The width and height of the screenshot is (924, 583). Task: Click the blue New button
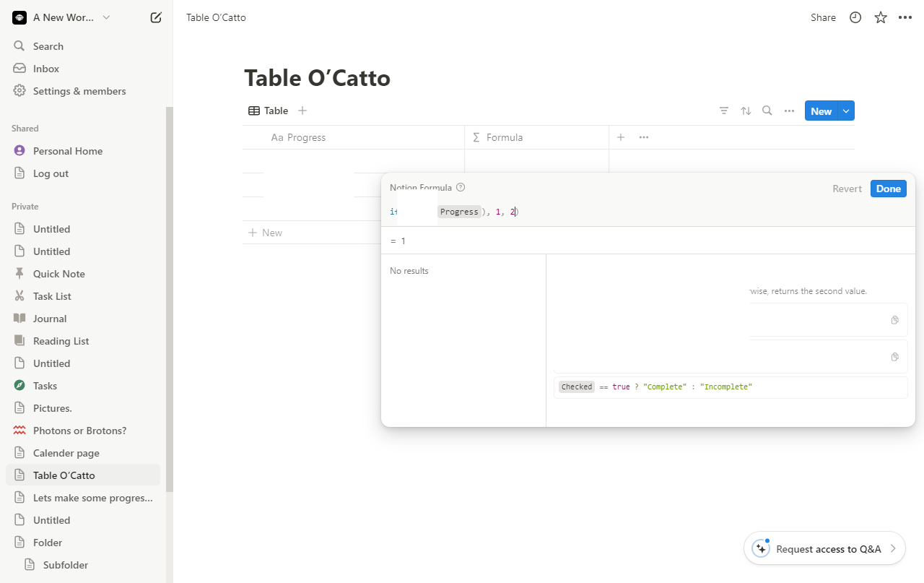tap(821, 111)
